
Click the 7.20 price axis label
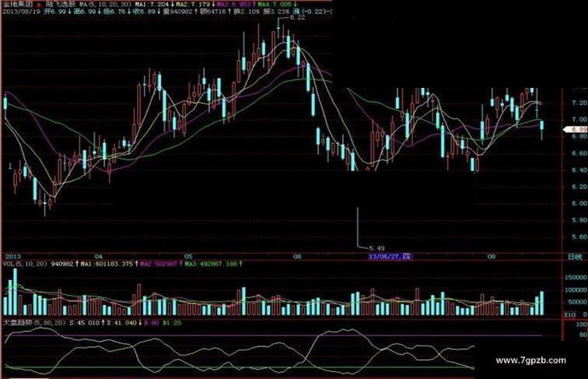click(579, 103)
